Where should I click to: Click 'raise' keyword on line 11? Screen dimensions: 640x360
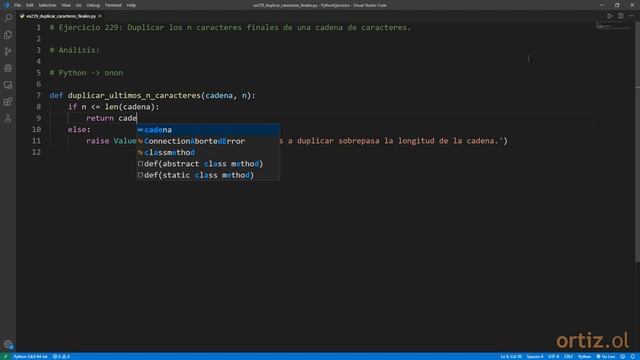pos(98,141)
